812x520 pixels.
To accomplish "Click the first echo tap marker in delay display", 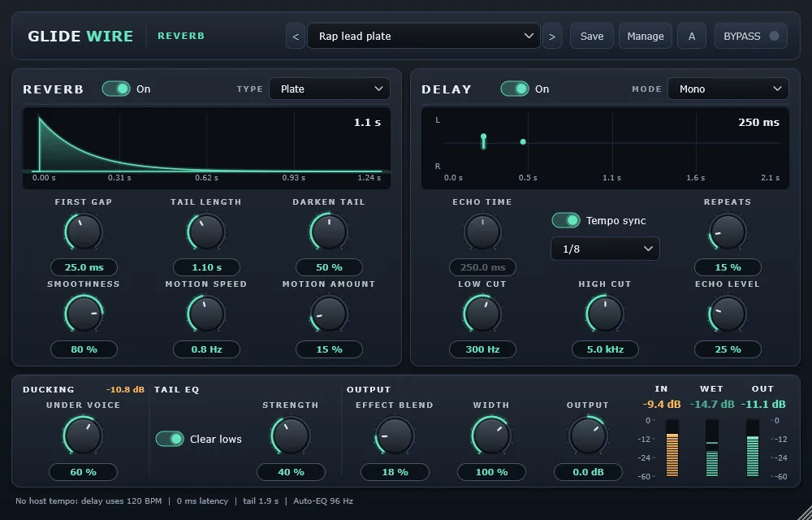I will [x=484, y=141].
